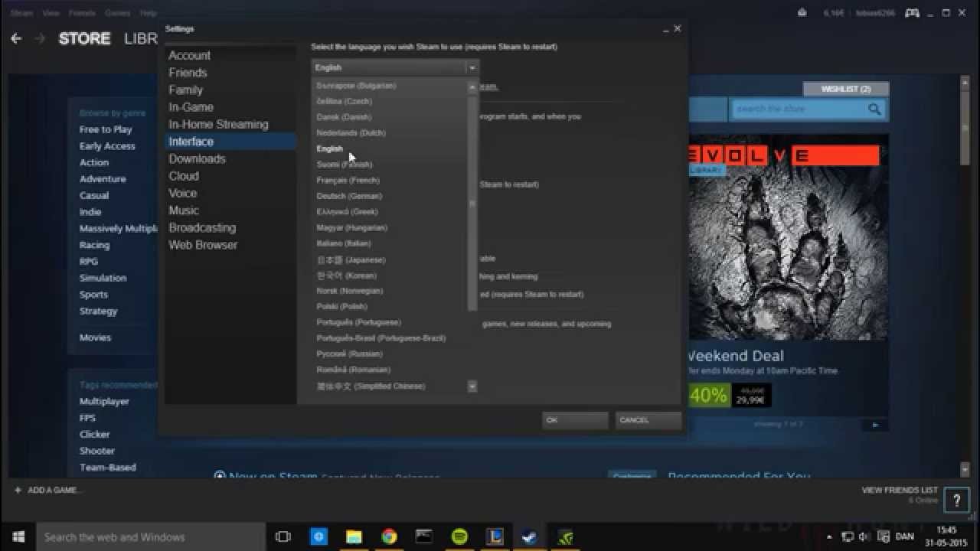Open the Downloads settings category
This screenshot has width=980, height=551.
(x=197, y=159)
